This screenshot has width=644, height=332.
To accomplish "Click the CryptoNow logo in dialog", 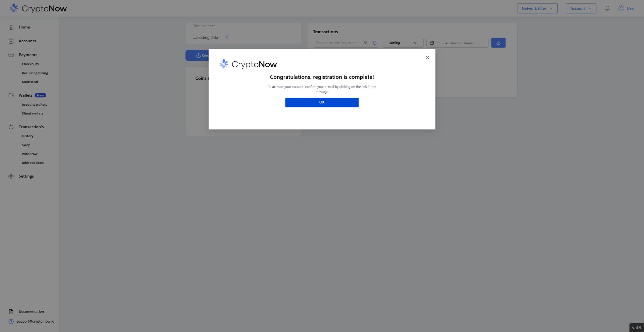I will click(x=248, y=64).
